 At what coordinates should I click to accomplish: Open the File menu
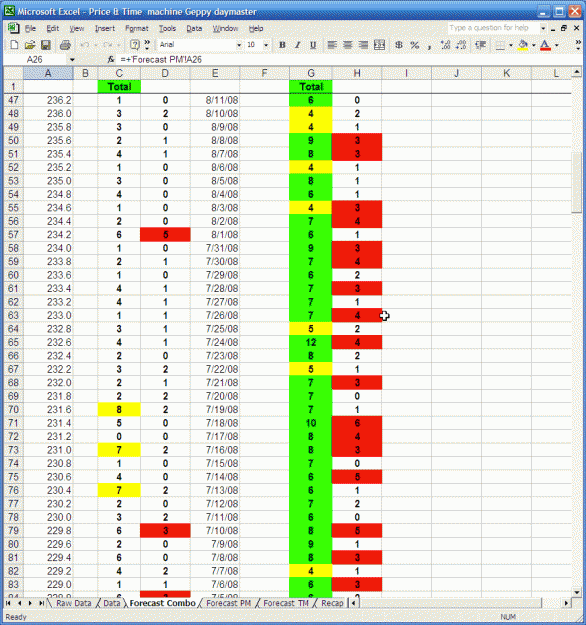click(x=30, y=28)
